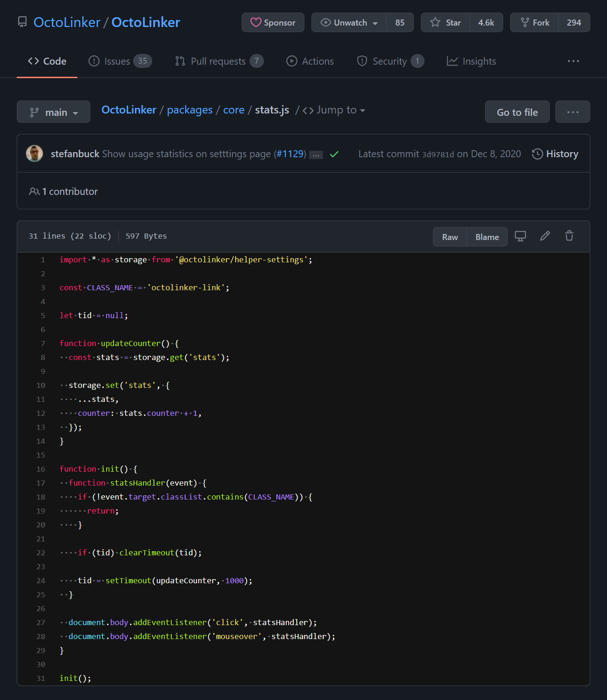Expand commit message ellipsis button
This screenshot has width=607, height=700.
(317, 155)
